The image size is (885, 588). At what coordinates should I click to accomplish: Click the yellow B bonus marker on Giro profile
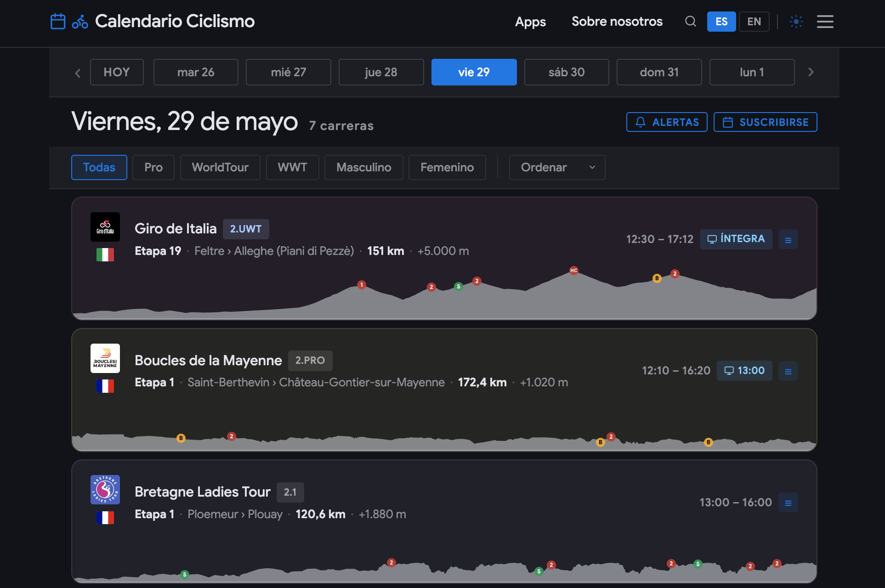pyautogui.click(x=657, y=278)
